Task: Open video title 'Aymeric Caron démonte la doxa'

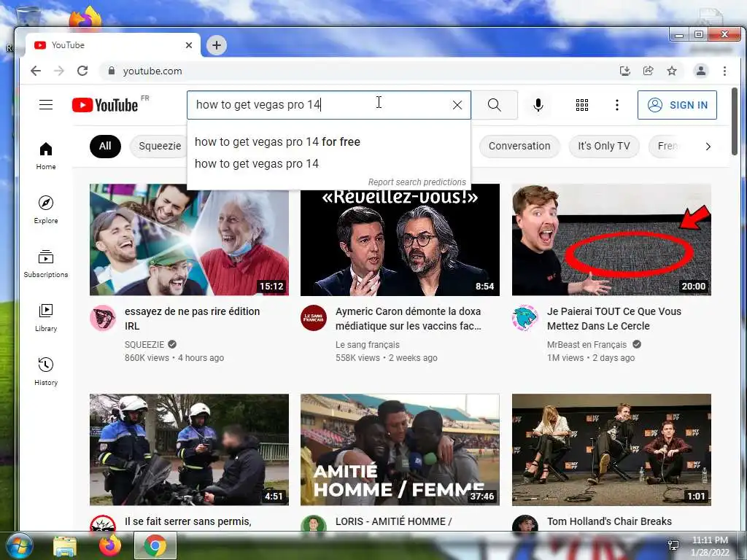Action: [x=409, y=319]
